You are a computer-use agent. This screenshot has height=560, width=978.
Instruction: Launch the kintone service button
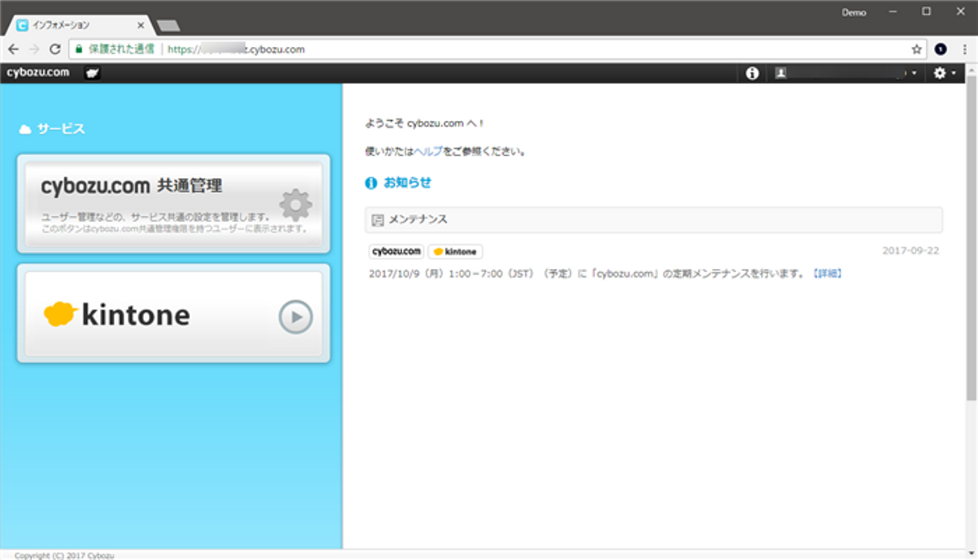pos(174,314)
